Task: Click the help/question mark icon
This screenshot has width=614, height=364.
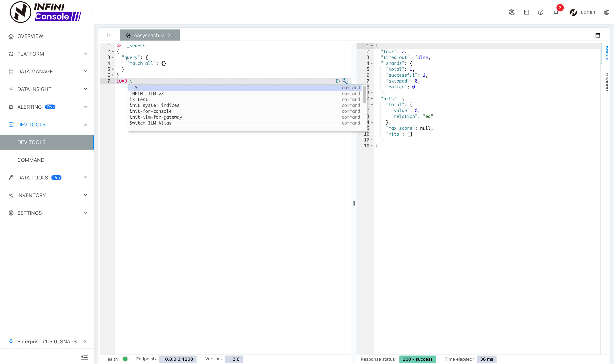Action: coord(541,12)
